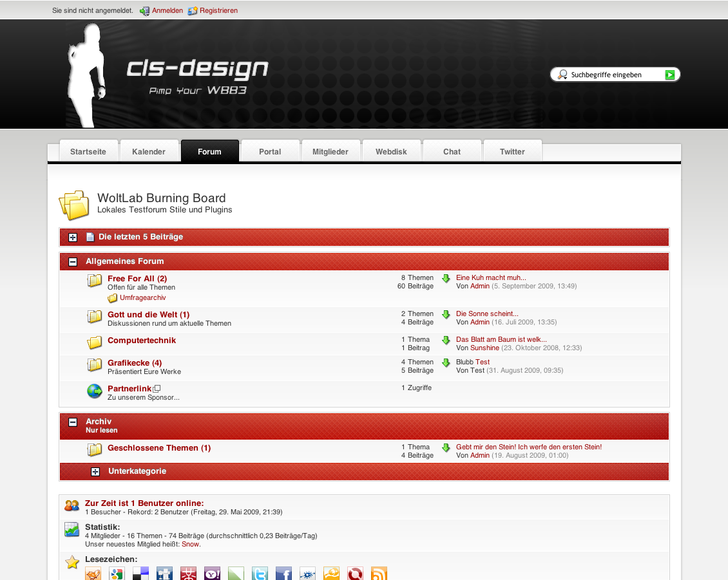This screenshot has height=580, width=728.
Task: Click the Google bookmark icon
Action: pos(117,574)
